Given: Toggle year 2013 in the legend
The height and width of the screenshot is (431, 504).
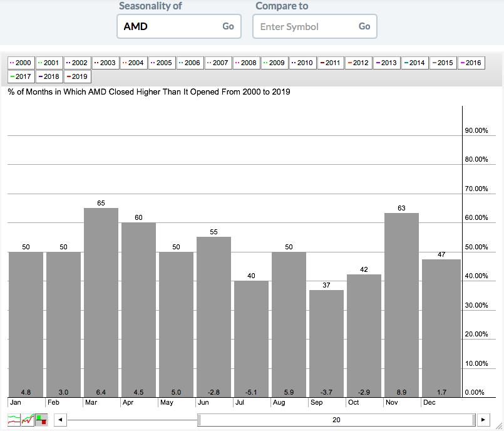Looking at the screenshot, I should (x=387, y=63).
